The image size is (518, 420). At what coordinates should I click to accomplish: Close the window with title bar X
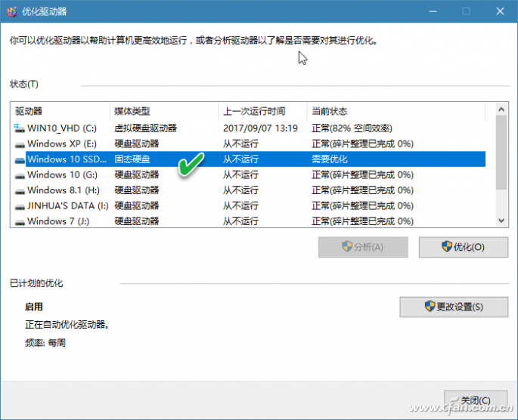coord(500,11)
